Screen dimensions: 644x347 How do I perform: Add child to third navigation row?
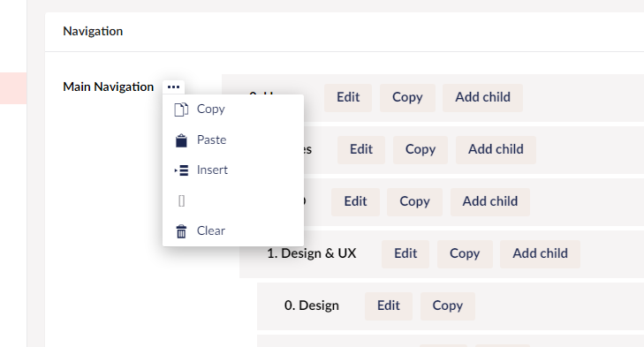coord(490,202)
